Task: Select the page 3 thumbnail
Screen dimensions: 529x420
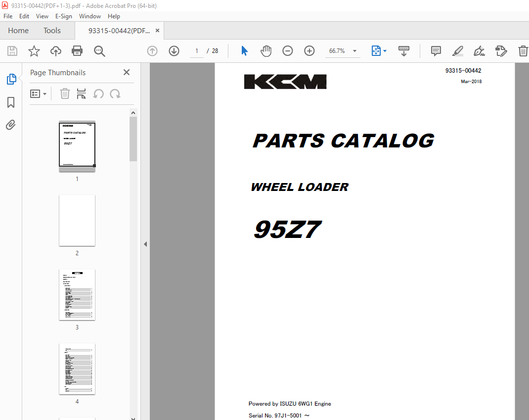Action: tap(77, 295)
